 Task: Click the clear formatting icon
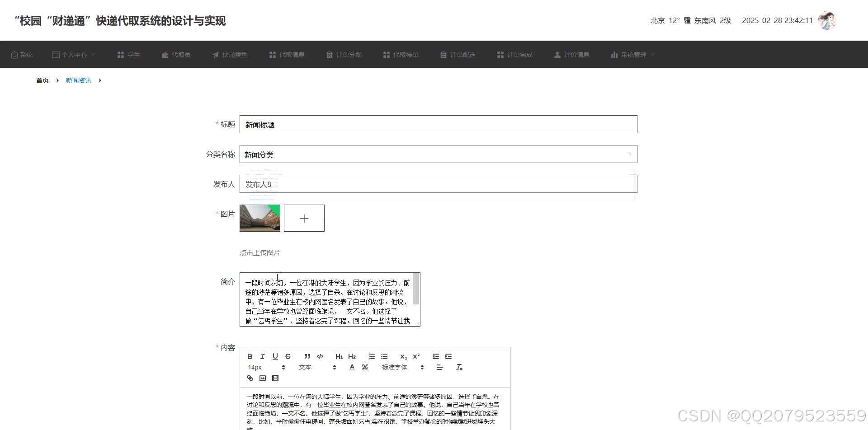[x=460, y=367]
